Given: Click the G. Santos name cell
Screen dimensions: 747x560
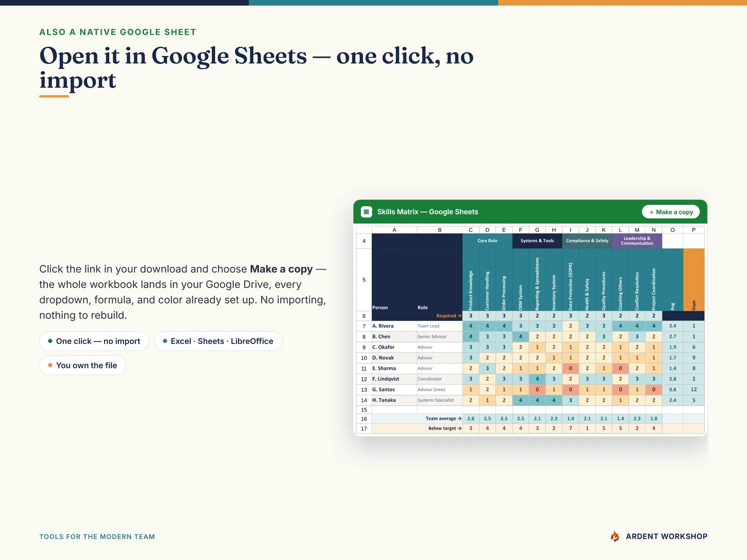Looking at the screenshot, I should (395, 390).
